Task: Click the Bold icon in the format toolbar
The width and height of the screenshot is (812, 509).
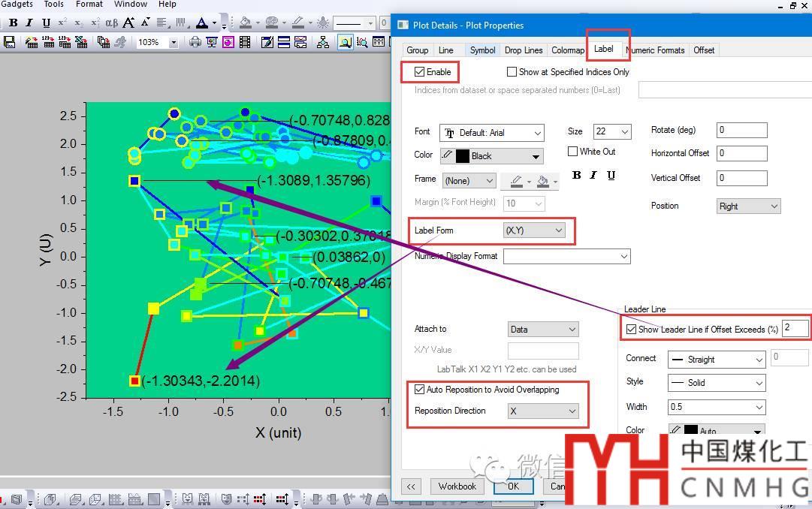Action: click(x=13, y=23)
